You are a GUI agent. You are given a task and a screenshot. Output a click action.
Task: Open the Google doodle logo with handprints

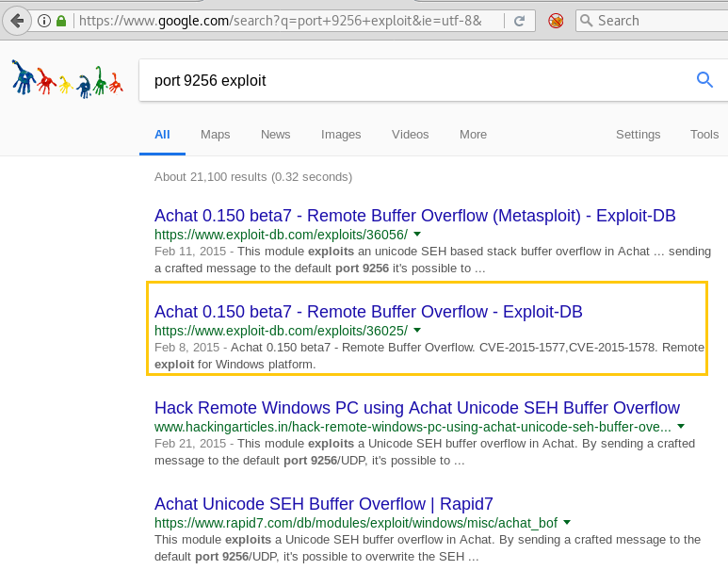click(67, 79)
